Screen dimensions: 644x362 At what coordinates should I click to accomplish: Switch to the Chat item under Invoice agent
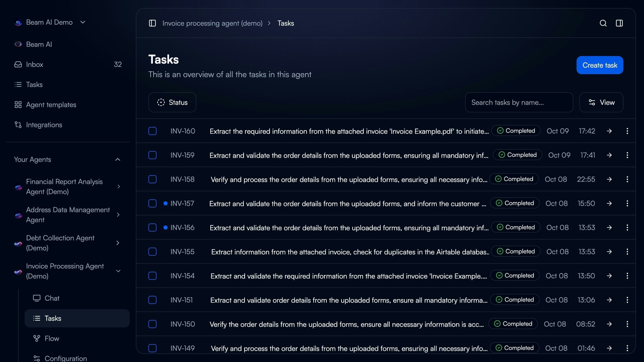[52, 298]
